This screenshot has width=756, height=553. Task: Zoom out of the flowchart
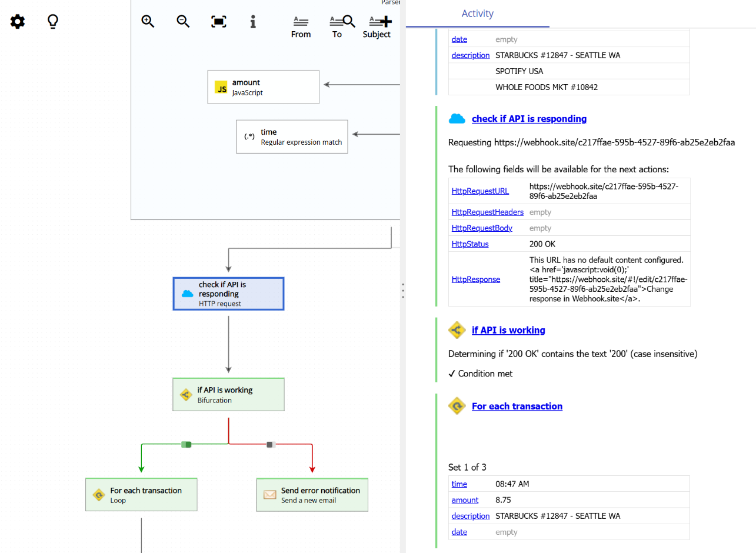point(183,21)
